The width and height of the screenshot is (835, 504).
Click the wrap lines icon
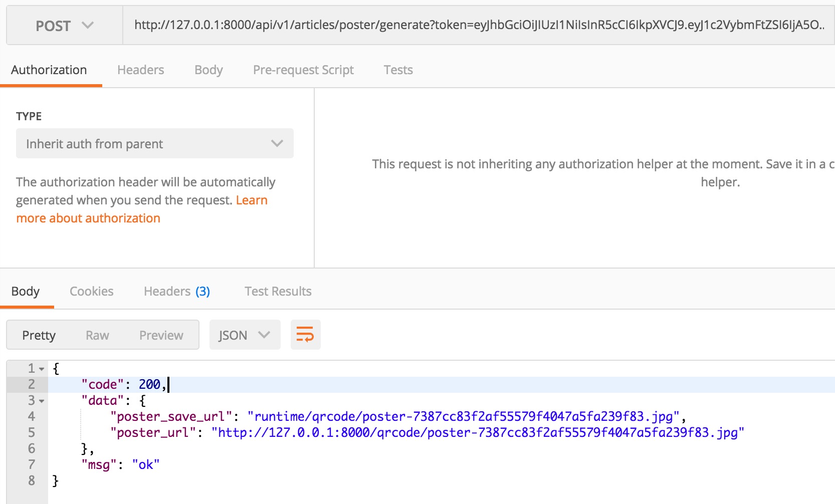pyautogui.click(x=305, y=335)
